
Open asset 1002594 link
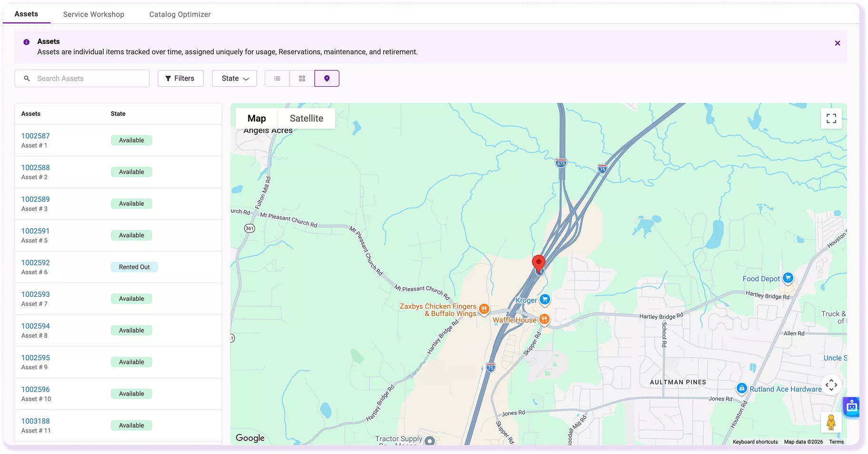click(36, 326)
